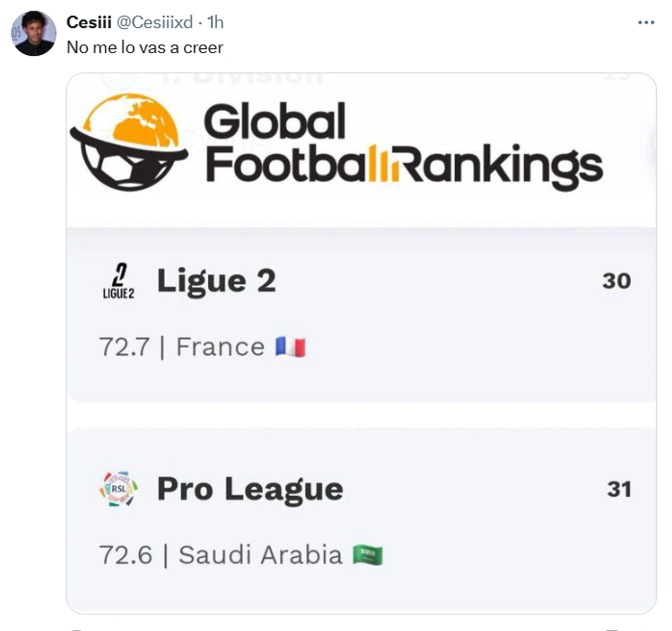Open the @Cesiiixd handle link
The width and height of the screenshot is (672, 631).
click(x=155, y=22)
